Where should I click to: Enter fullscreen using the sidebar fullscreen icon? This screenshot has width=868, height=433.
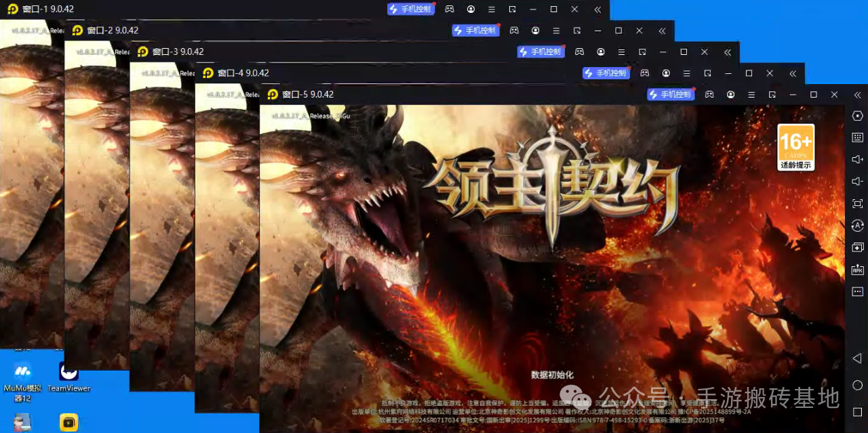(x=857, y=203)
